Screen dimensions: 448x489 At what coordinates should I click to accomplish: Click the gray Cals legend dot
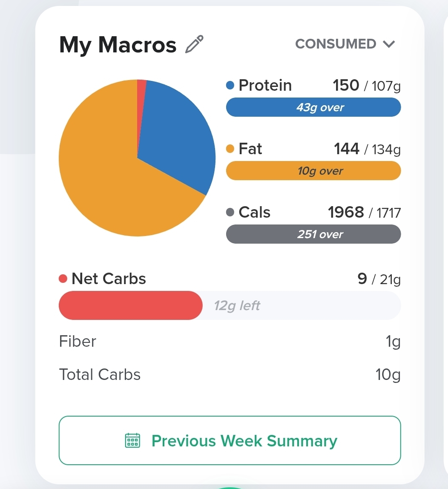point(230,213)
